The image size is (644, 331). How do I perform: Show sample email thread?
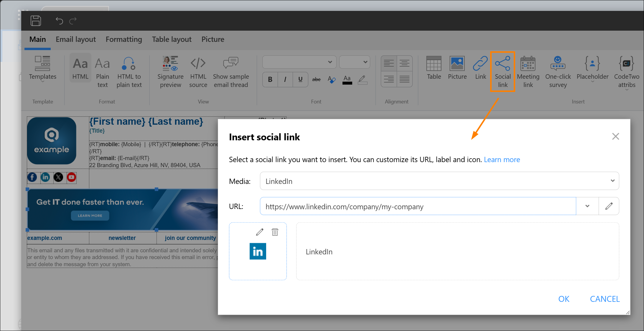pos(231,72)
